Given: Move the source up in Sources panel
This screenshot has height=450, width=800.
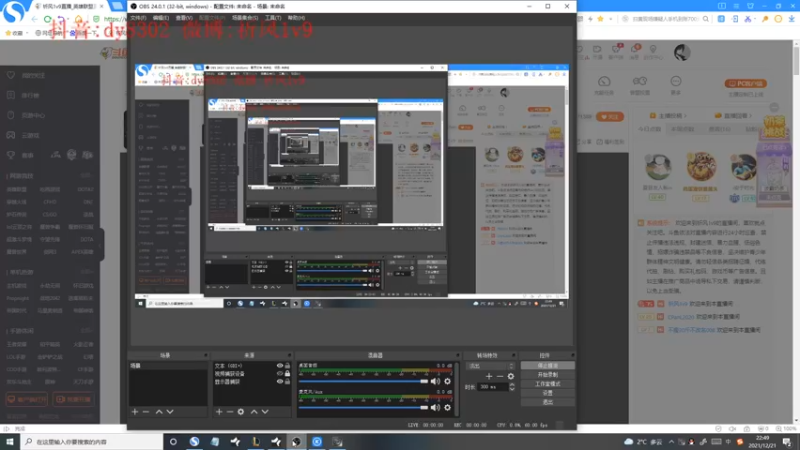Looking at the screenshot, I should click(x=254, y=412).
